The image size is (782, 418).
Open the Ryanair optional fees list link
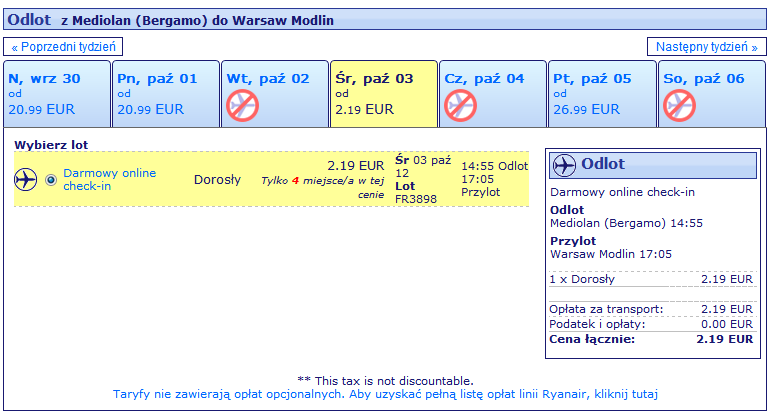click(x=385, y=394)
